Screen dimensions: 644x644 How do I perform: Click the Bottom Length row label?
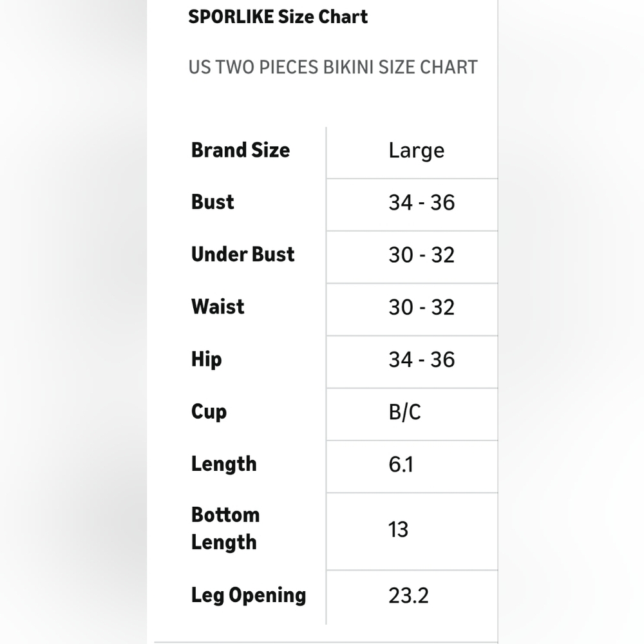click(x=225, y=529)
